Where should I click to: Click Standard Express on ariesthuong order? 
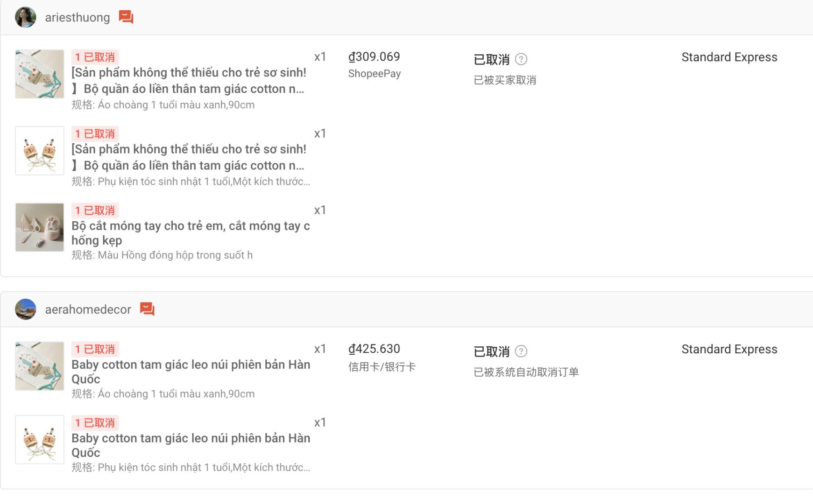point(729,57)
